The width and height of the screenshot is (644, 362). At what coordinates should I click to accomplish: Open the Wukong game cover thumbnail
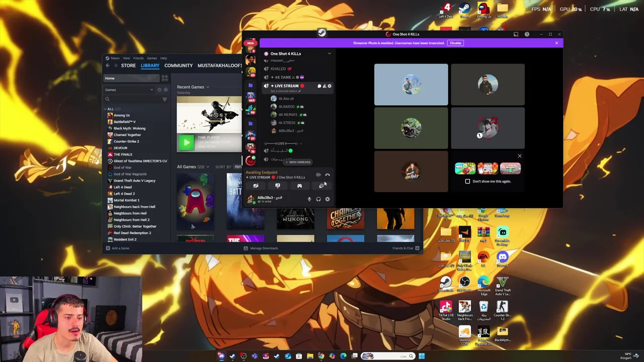(295, 218)
